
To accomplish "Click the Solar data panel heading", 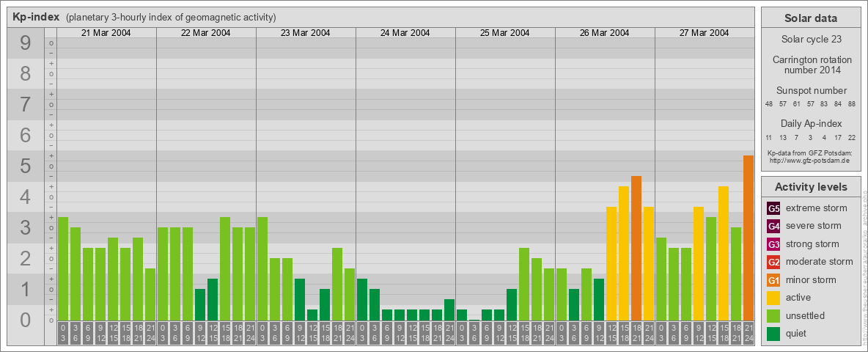I will click(811, 18).
